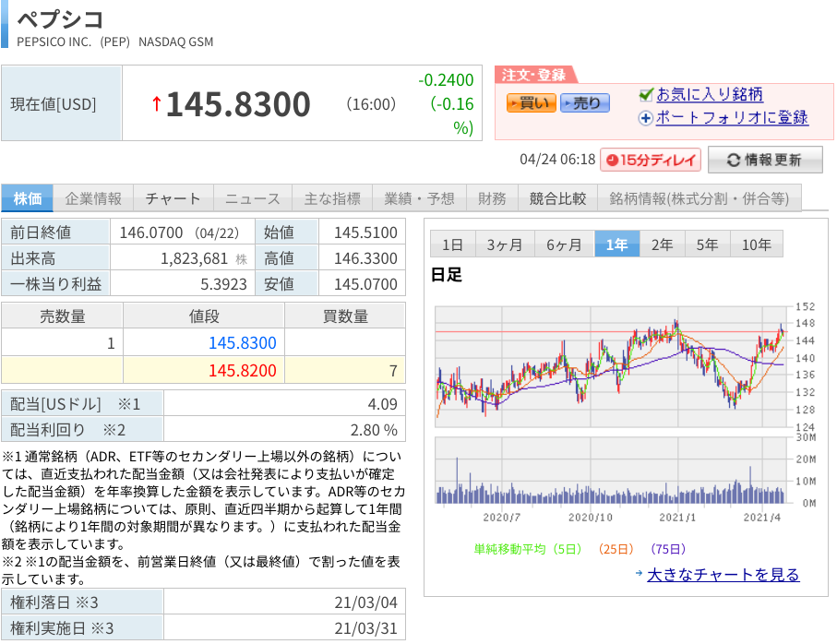Open the 競合比較 tab
837x644 pixels.
(x=557, y=198)
